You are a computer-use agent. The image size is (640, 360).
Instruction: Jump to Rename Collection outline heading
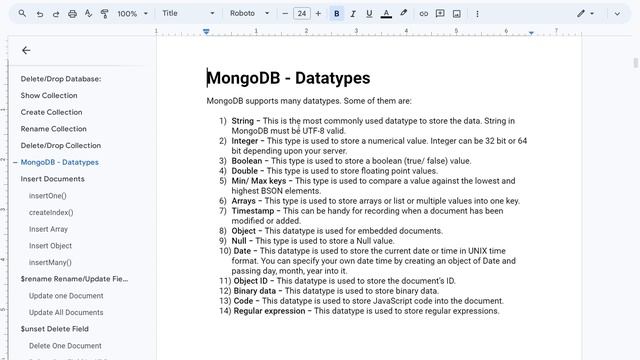tap(53, 129)
